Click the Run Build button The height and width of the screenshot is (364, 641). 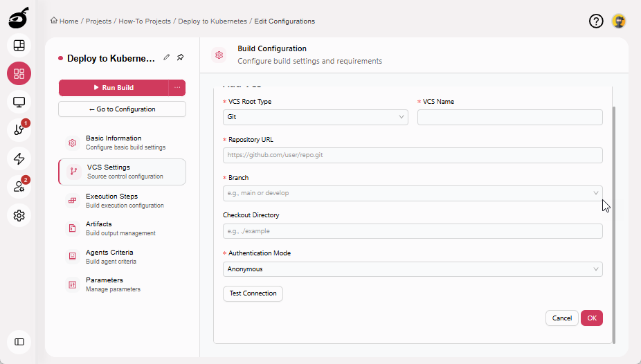click(x=114, y=87)
